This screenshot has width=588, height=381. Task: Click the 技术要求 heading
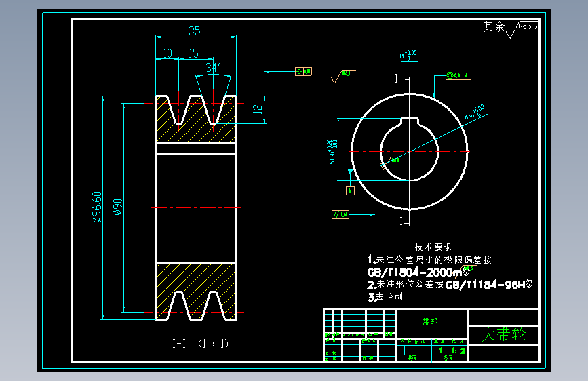click(433, 247)
